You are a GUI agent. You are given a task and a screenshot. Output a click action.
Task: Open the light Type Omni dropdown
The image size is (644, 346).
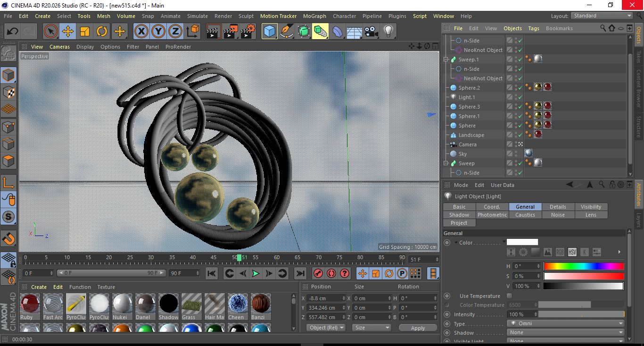(565, 323)
